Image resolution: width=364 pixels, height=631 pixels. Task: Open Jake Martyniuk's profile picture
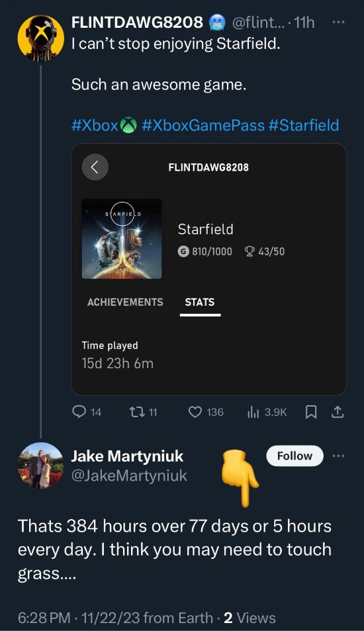coord(40,466)
